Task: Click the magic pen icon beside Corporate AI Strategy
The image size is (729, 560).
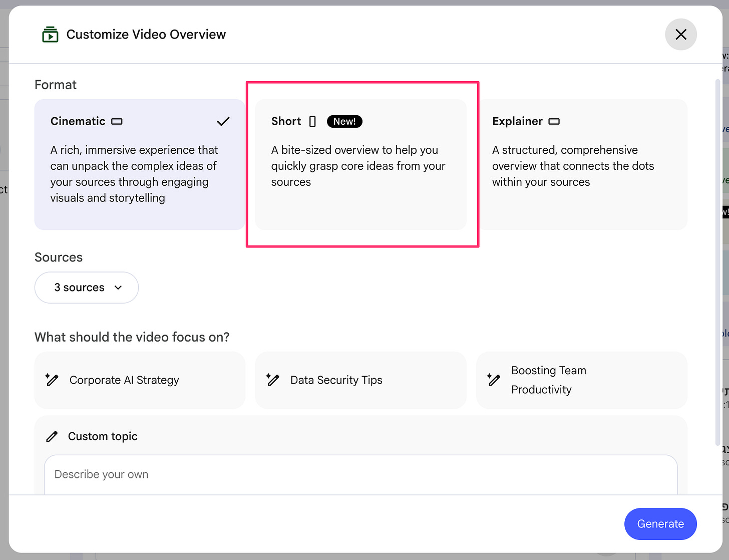Action: pyautogui.click(x=52, y=380)
